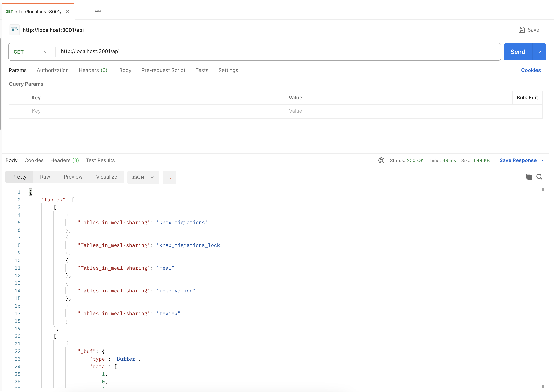Image resolution: width=554 pixels, height=392 pixels.
Task: Open the response Headers (8) tab
Action: point(64,160)
